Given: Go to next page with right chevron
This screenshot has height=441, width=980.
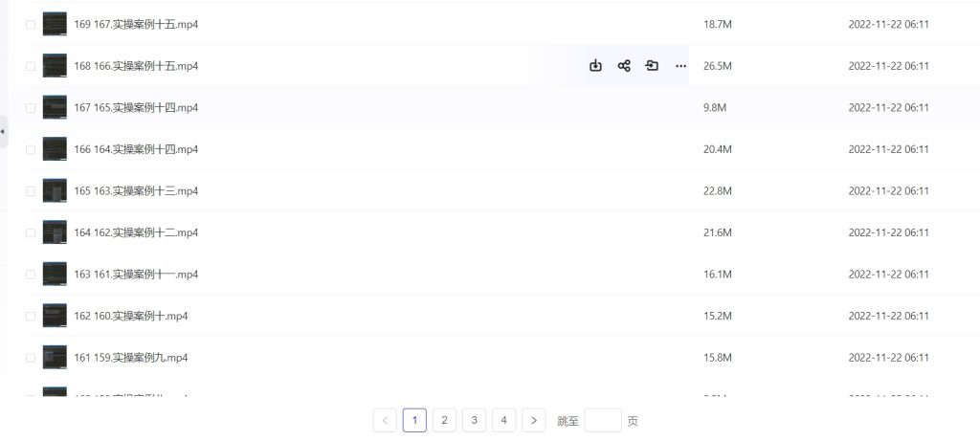Looking at the screenshot, I should click(534, 421).
